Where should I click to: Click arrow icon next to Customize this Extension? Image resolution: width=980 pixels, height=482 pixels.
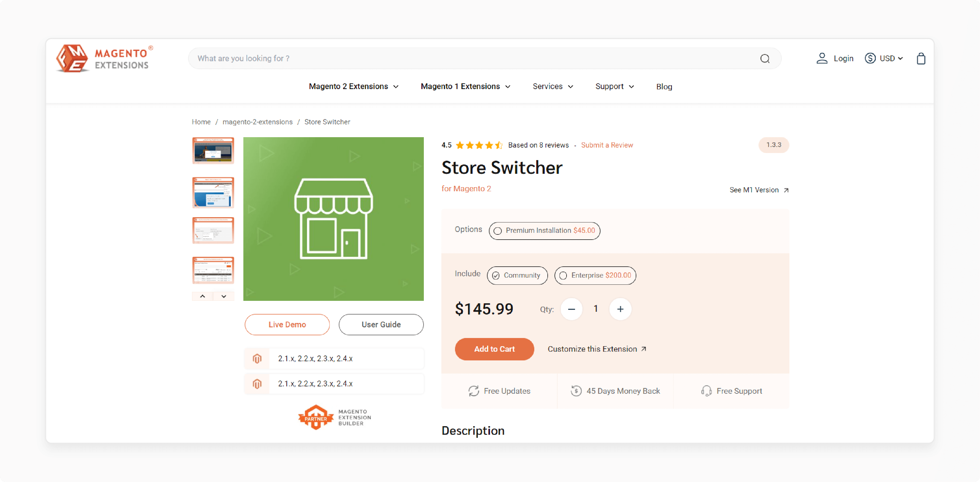click(x=644, y=349)
